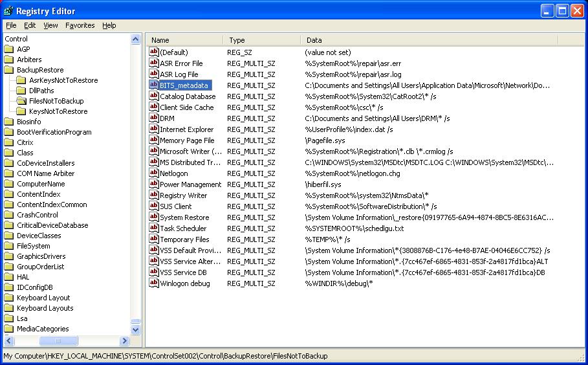Select the DllPaths key
The height and width of the screenshot is (365, 588).
pyautogui.click(x=41, y=91)
